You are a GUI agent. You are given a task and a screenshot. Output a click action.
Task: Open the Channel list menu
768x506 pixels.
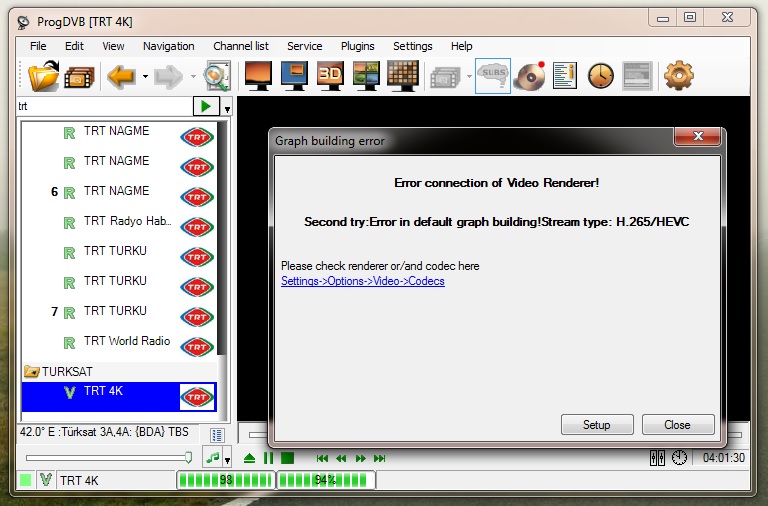241,46
